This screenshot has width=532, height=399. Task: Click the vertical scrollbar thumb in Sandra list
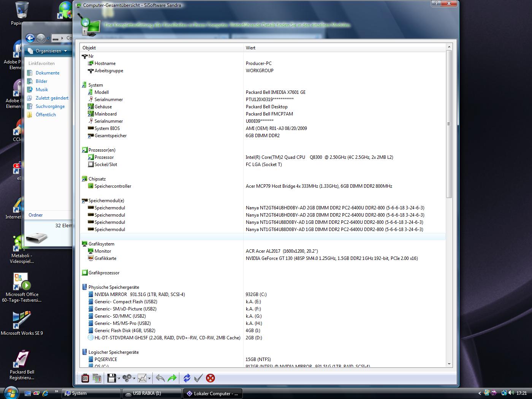[x=449, y=124]
